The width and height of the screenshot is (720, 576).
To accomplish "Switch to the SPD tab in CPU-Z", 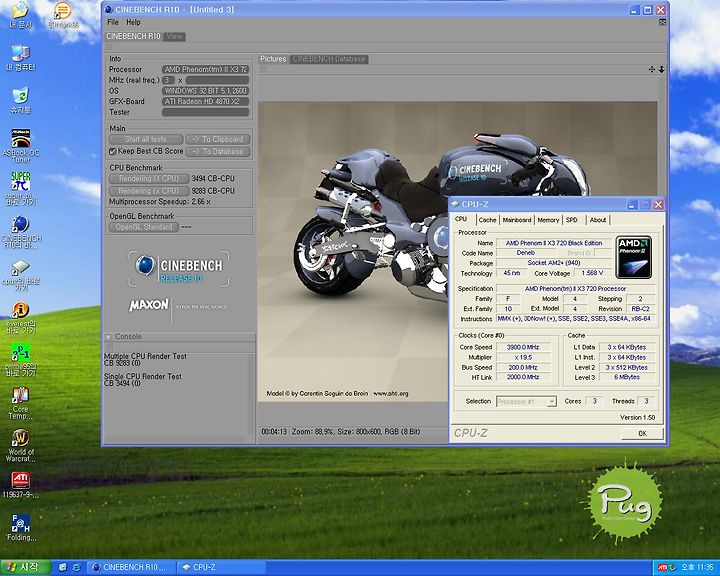I will (x=572, y=220).
